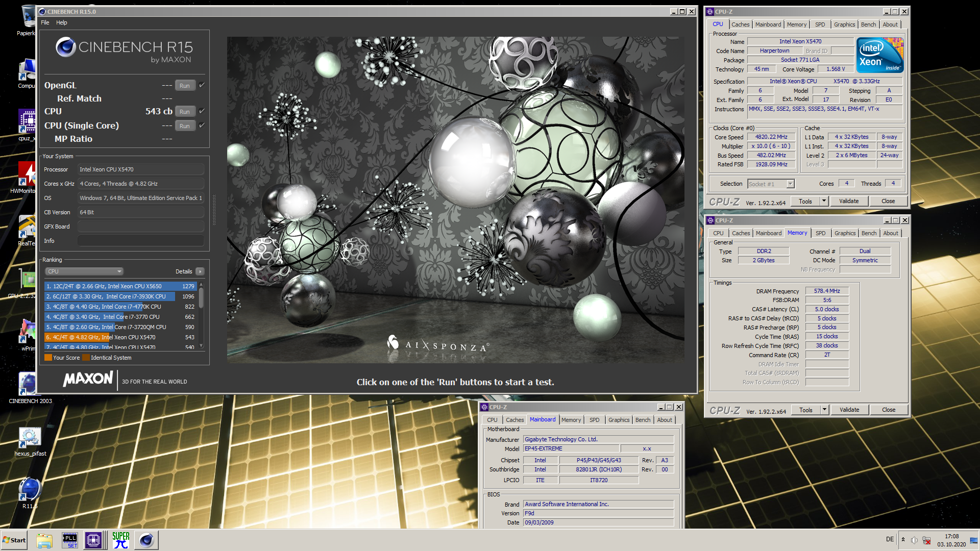Open Graphics tab in Mainboard CPU-Z window
980x551 pixels.
(x=619, y=420)
